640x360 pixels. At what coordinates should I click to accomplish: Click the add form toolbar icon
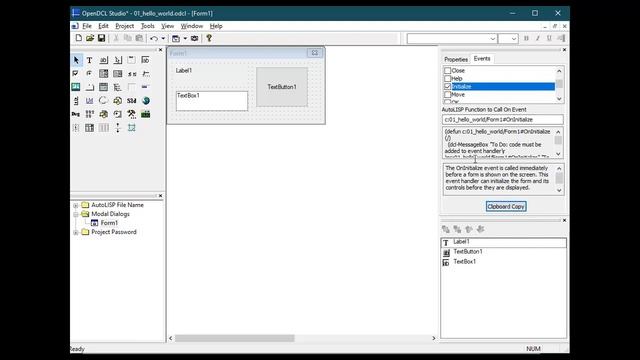[x=176, y=38]
